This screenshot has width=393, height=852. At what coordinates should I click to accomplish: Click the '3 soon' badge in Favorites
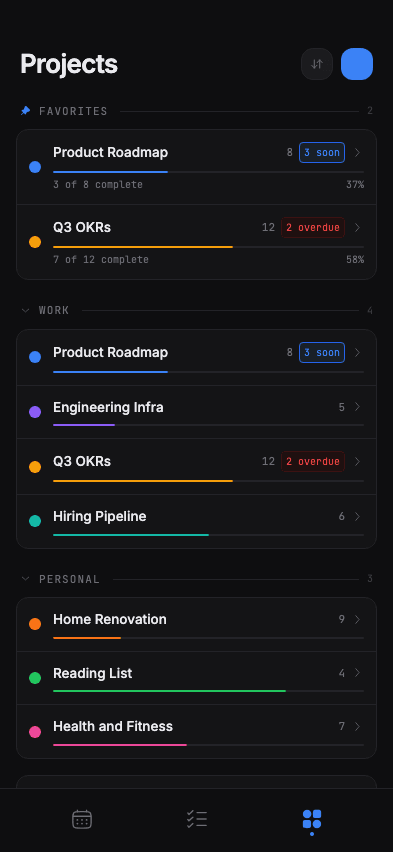322,153
